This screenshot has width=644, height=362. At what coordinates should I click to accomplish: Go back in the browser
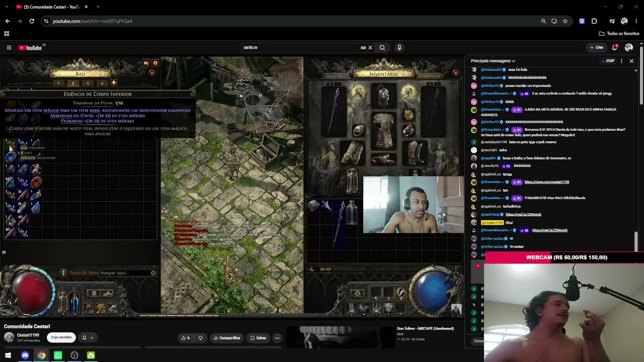click(8, 21)
